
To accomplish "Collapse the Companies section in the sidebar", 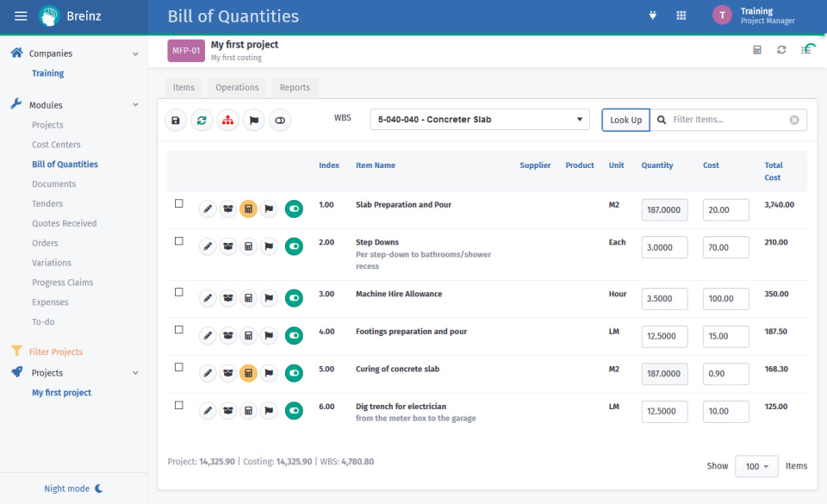I will coord(134,53).
